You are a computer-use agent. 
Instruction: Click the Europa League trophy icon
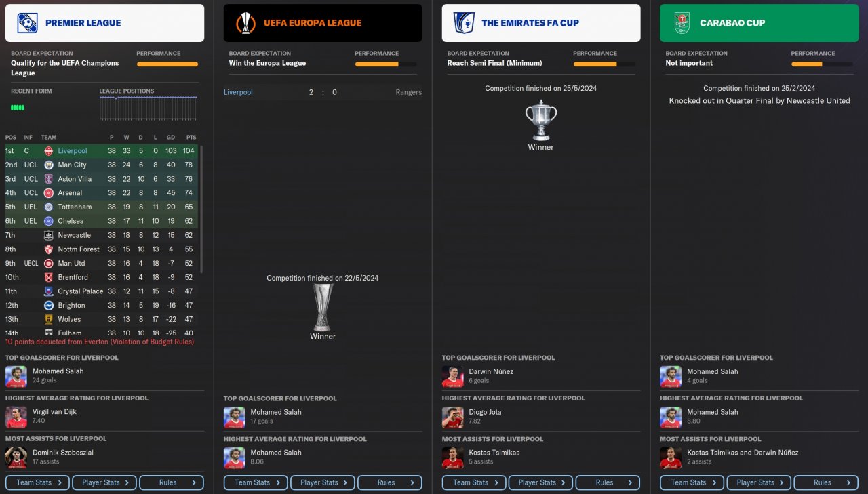coord(323,307)
